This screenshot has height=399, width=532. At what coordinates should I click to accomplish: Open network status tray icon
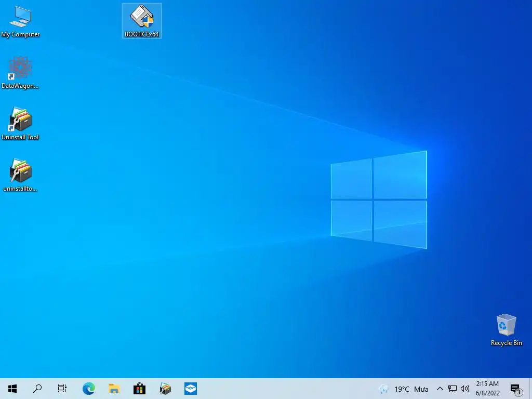tap(453, 389)
